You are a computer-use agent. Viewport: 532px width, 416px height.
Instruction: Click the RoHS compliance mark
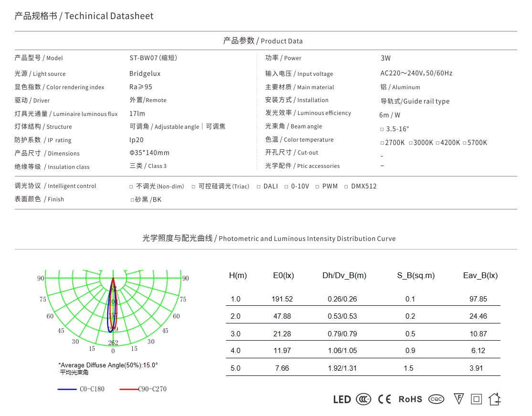[x=410, y=399]
